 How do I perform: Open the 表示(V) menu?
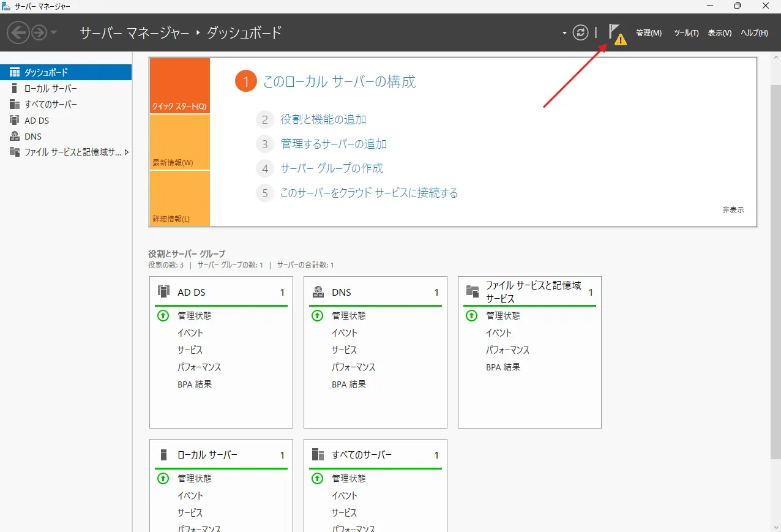(720, 33)
